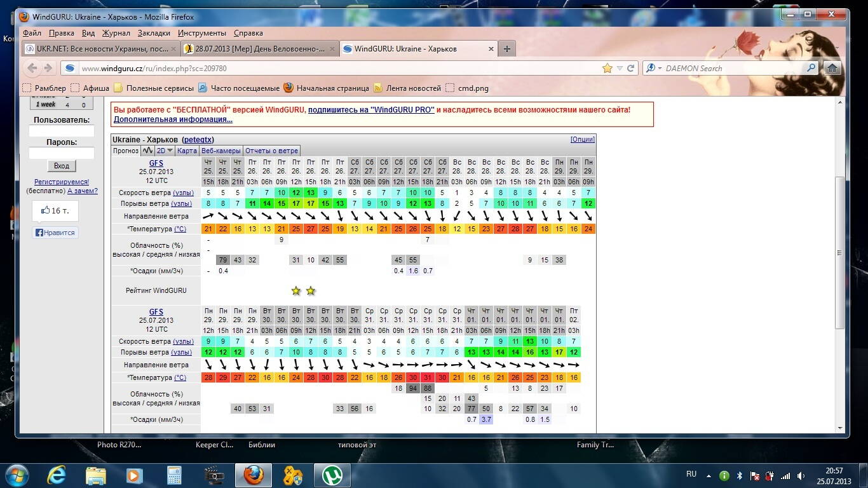Open the wind graph view icon
The height and width of the screenshot is (488, 868).
click(148, 151)
